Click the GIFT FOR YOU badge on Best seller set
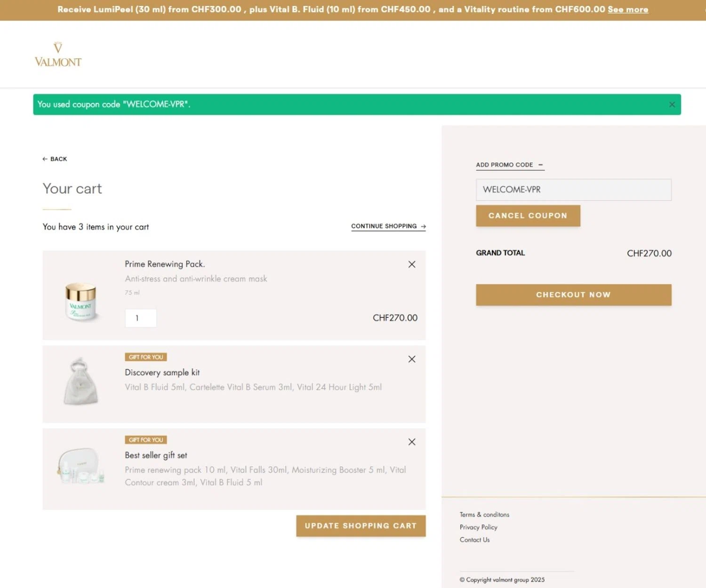706x588 pixels. (x=146, y=440)
